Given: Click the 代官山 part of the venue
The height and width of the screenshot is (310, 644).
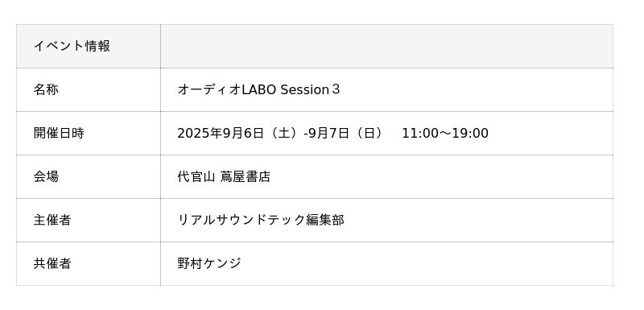Looking at the screenshot, I should tap(196, 176).
